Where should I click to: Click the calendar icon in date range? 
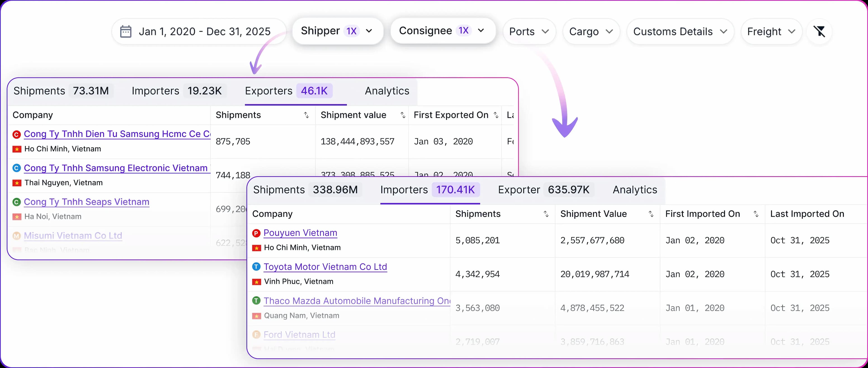click(x=126, y=31)
